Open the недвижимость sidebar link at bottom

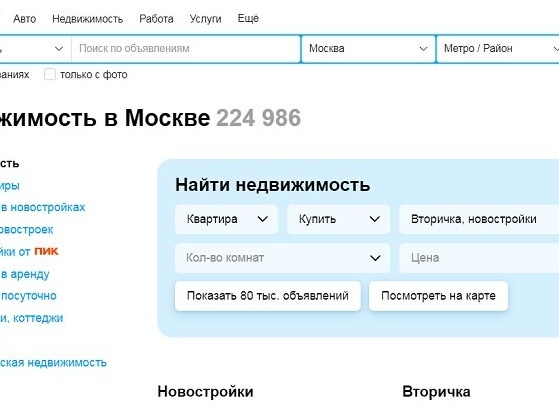(x=53, y=363)
